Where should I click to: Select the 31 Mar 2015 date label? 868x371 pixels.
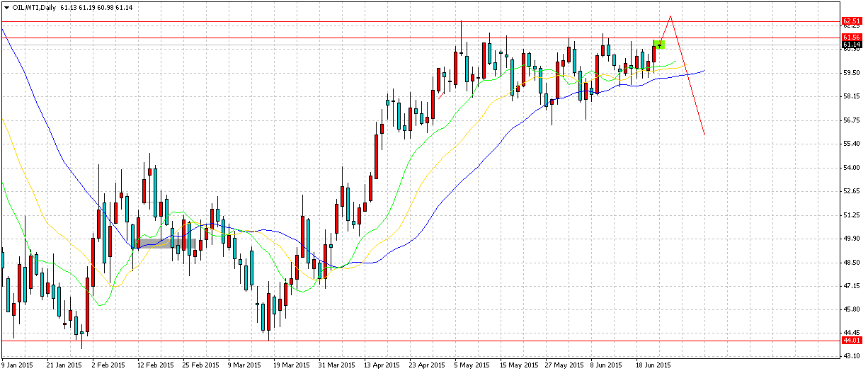pos(337,365)
